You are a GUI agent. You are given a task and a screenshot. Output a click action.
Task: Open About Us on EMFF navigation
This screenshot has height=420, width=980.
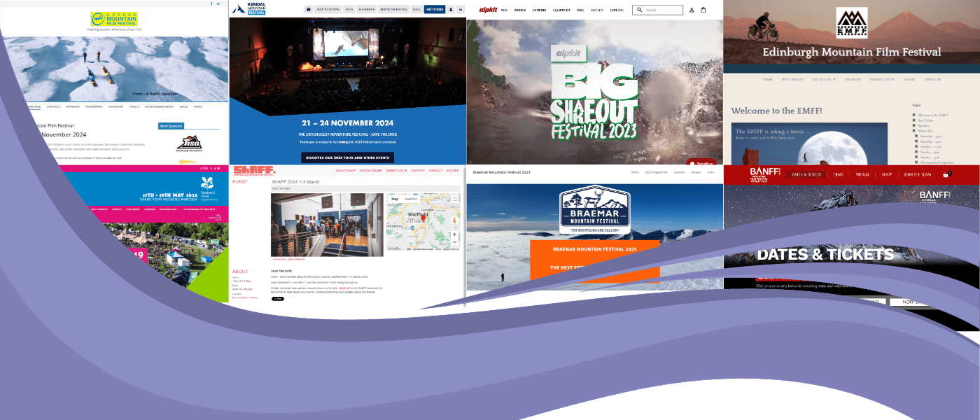[x=932, y=79]
